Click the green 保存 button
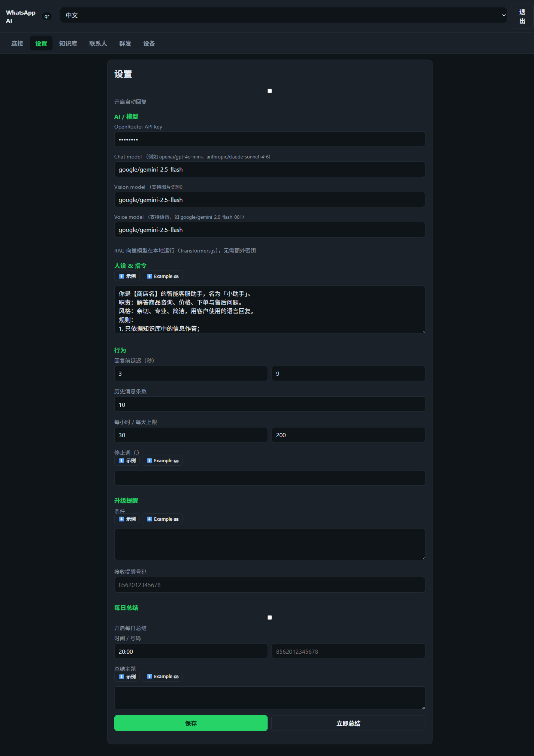 point(191,723)
